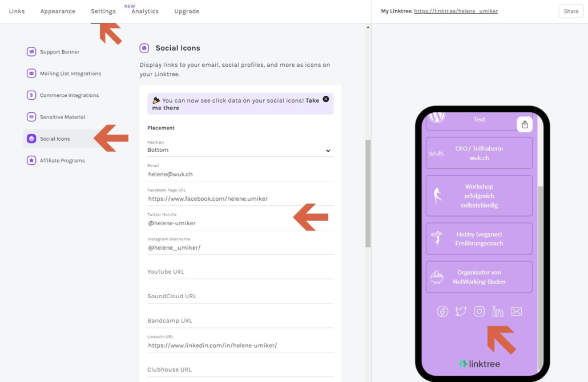Click into the YouTube URL field
Image resolution: width=588 pixels, height=382 pixels.
tap(240, 272)
